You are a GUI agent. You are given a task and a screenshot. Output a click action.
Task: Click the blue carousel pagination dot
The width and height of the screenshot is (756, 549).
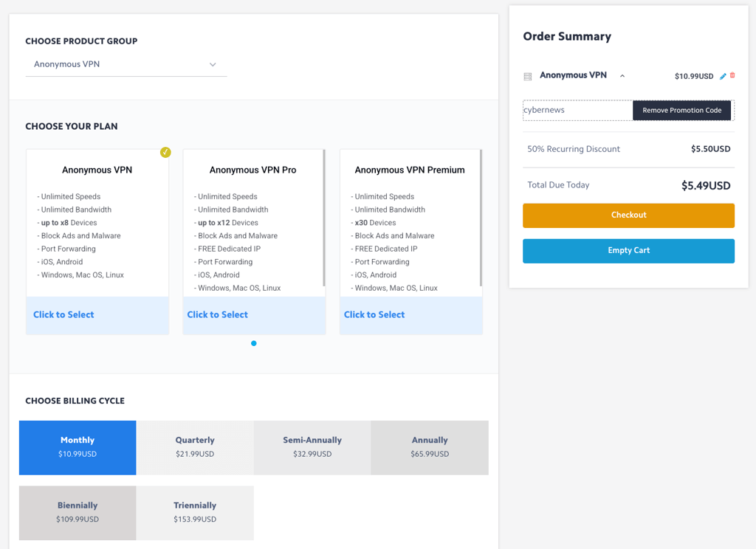(x=254, y=343)
